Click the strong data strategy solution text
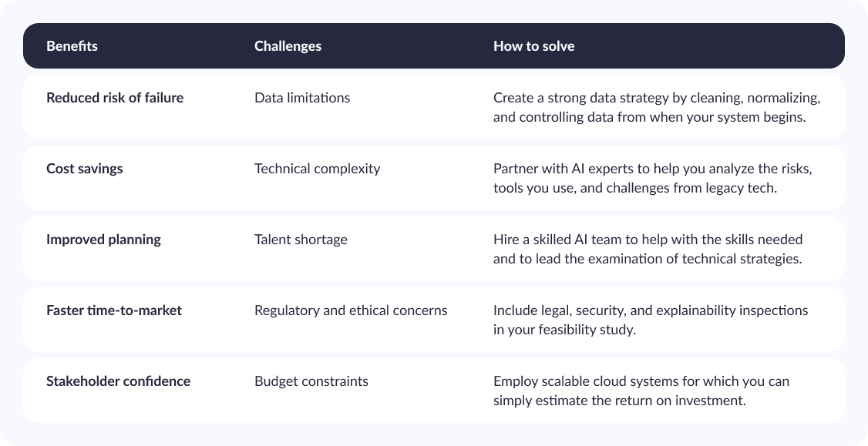The image size is (868, 446). (x=657, y=107)
